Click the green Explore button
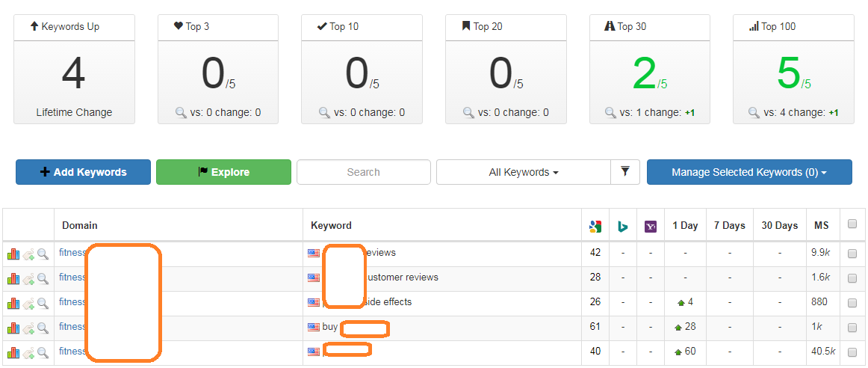Screen dimensions: 868x368 click(223, 172)
